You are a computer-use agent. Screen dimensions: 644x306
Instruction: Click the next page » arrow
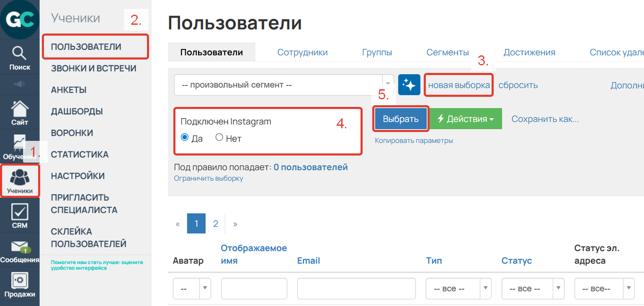pyautogui.click(x=235, y=223)
